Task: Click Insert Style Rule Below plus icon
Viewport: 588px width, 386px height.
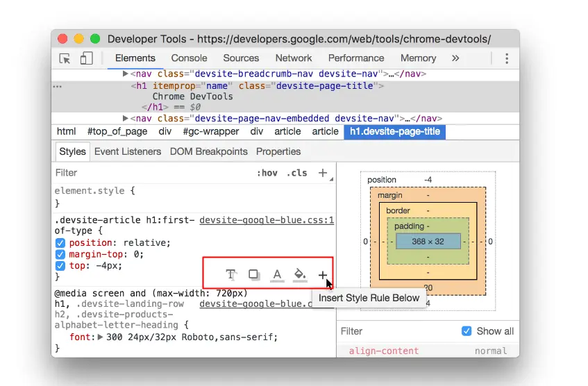Action: tap(323, 275)
